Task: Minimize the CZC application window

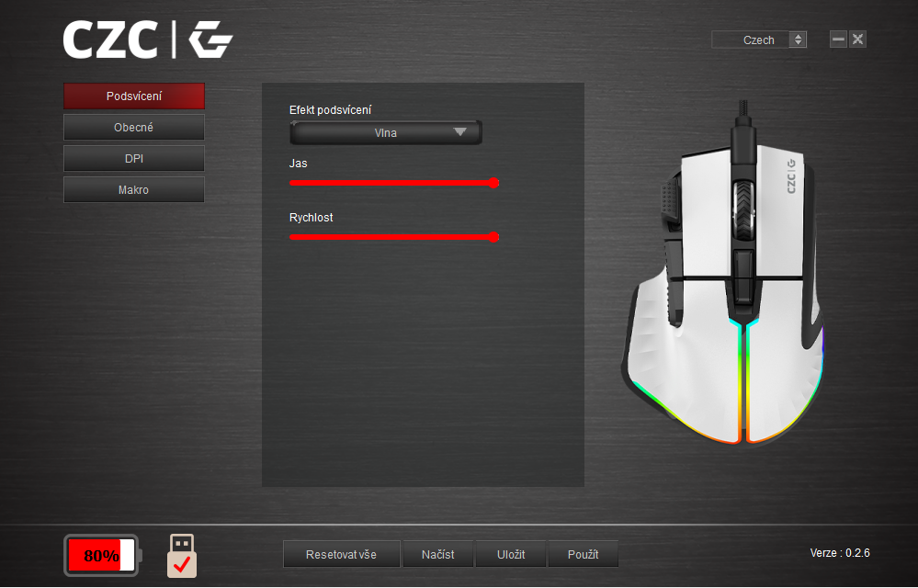Action: click(x=838, y=40)
